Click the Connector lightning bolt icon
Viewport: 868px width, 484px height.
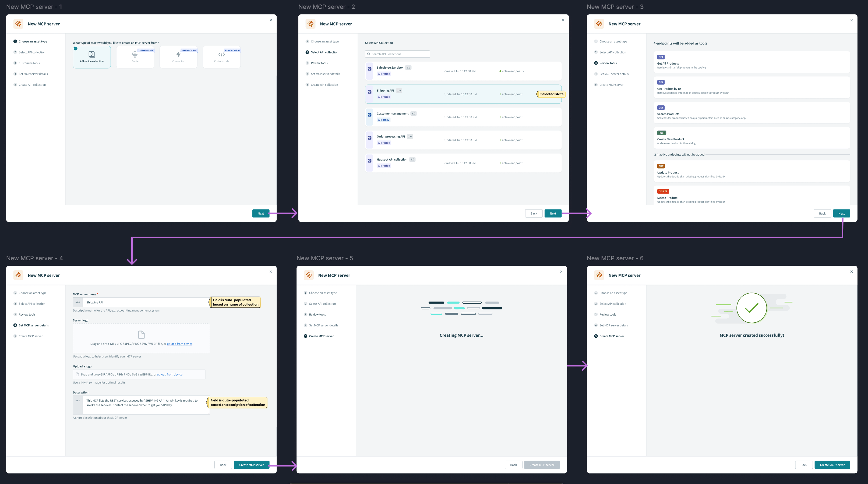(178, 54)
